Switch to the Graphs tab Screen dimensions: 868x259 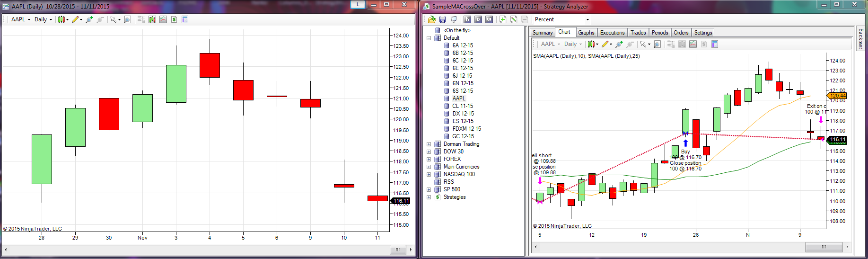[586, 33]
